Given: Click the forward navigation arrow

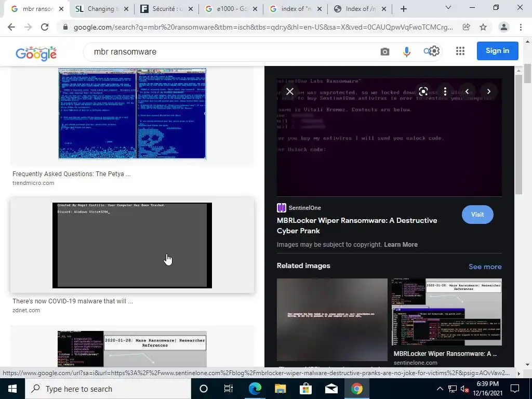Looking at the screenshot, I should (x=28, y=27).
